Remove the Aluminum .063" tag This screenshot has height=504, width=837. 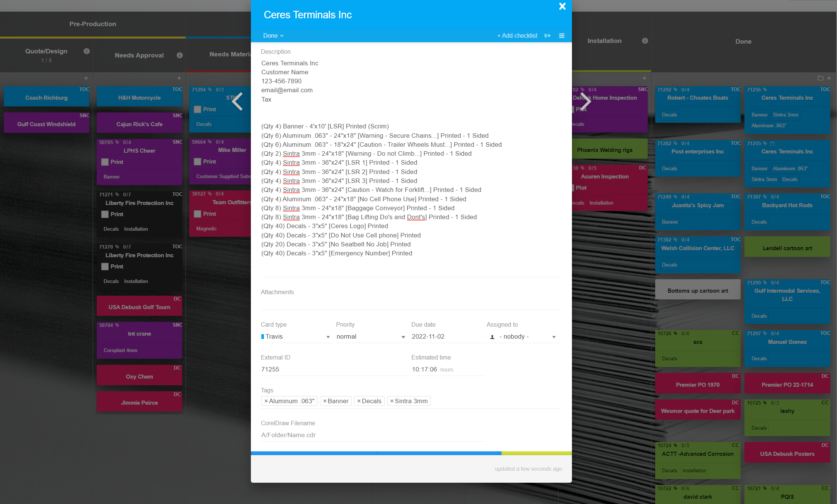point(266,401)
